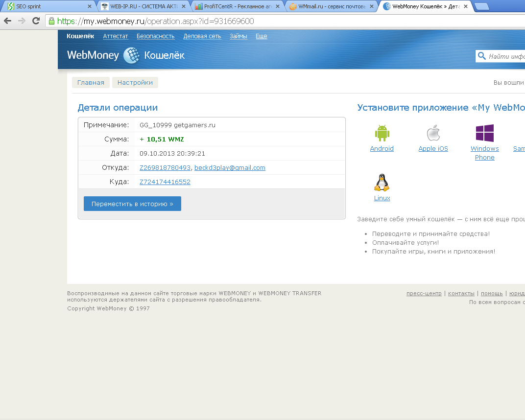Viewport: 525px width, 420px height.
Task: Open the помощь footer link
Action: coord(492,294)
